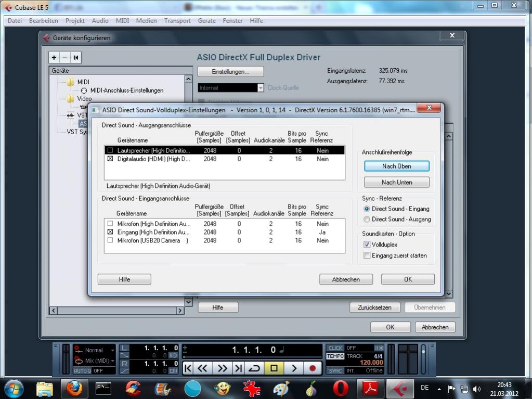532x399 pixels.
Task: Toggle the cycle loop button in transport
Action: tap(254, 368)
